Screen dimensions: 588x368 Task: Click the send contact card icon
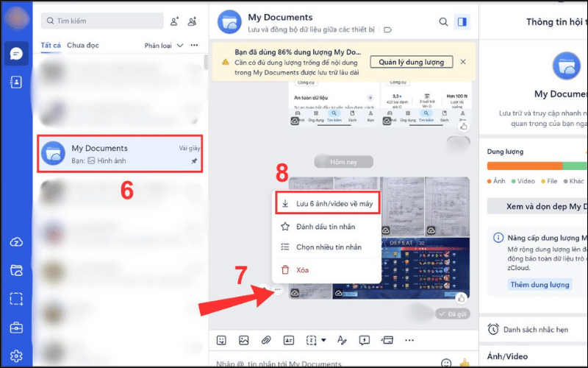tap(288, 340)
